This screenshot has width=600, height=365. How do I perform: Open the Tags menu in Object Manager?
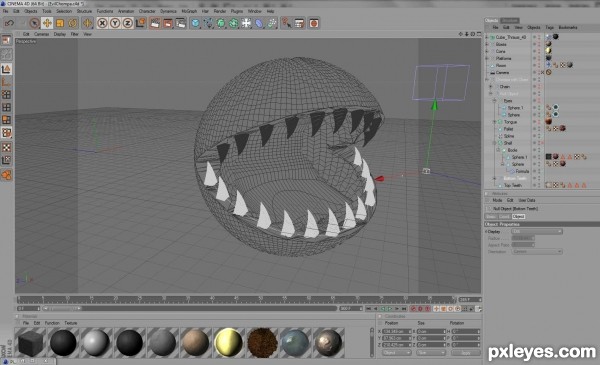coord(549,28)
